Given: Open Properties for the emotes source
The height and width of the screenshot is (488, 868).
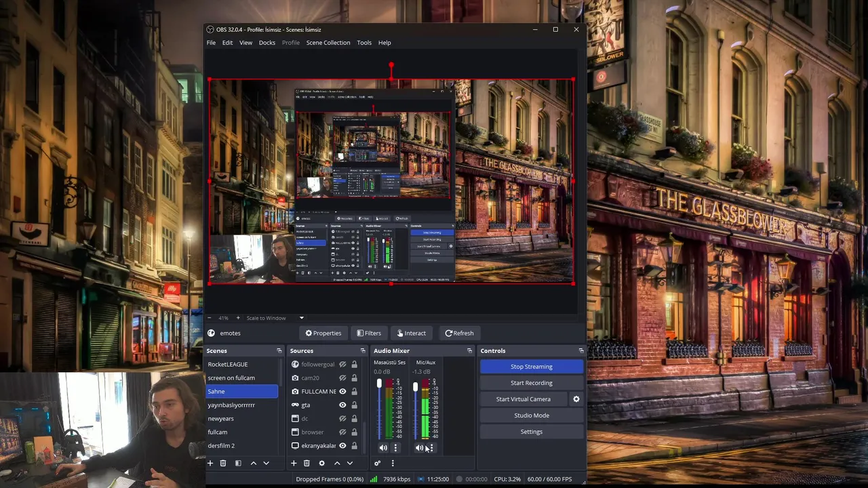Looking at the screenshot, I should [x=323, y=333].
